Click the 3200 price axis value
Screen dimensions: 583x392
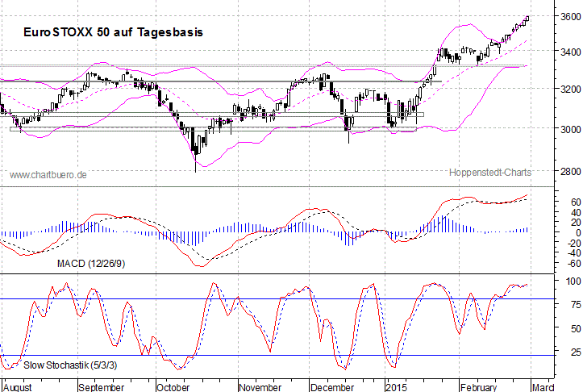(x=570, y=90)
